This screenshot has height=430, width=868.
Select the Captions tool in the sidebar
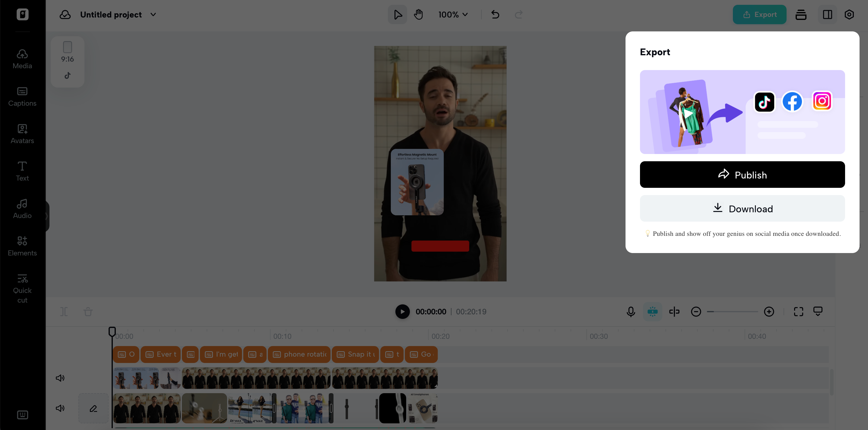(x=22, y=96)
